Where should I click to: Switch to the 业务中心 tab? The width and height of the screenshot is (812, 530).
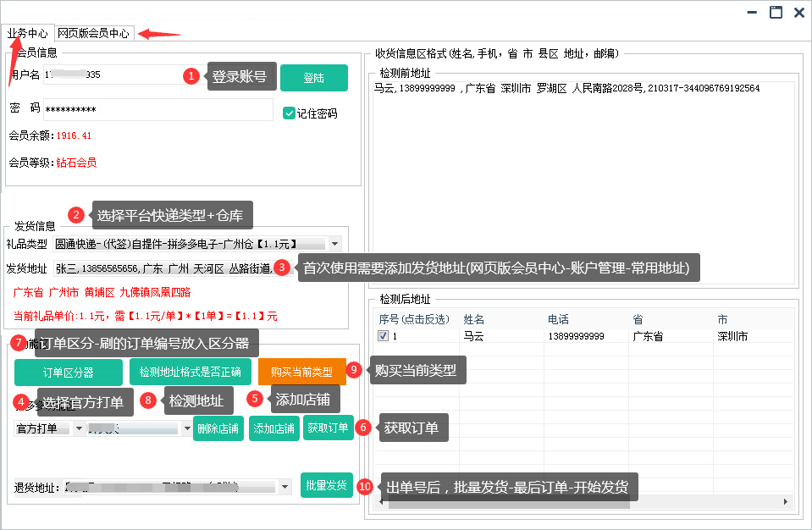pos(27,33)
